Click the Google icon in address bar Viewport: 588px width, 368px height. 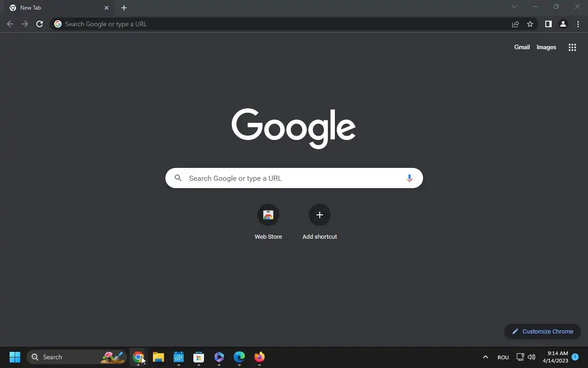coord(58,24)
